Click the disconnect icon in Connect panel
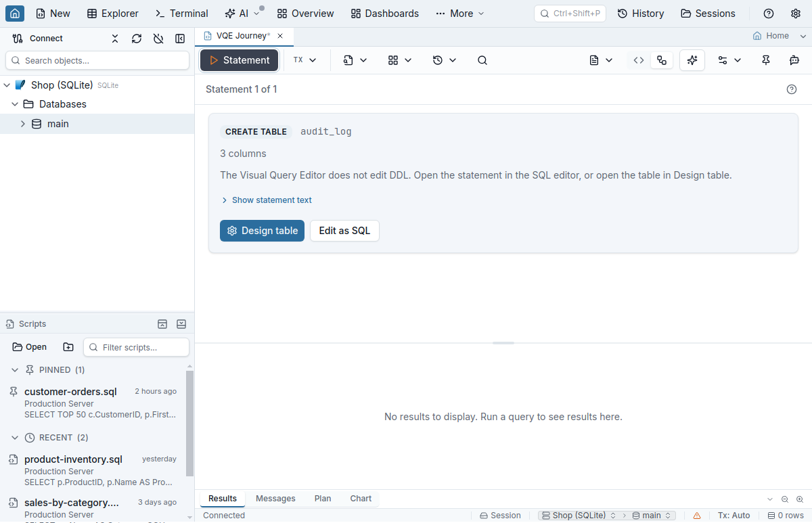812x523 pixels. [158, 39]
